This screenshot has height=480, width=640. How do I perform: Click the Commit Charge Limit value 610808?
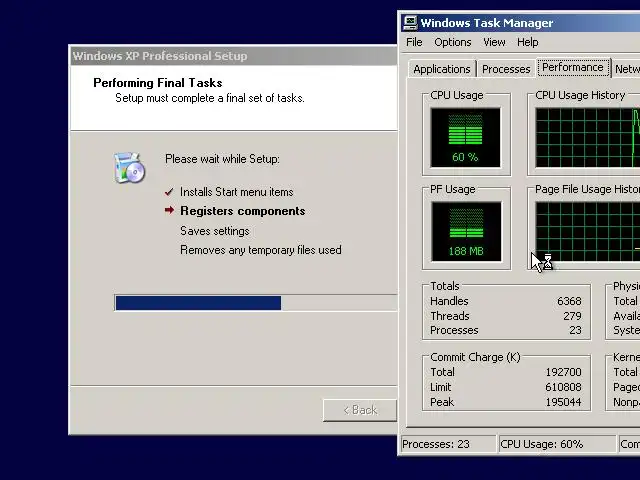pyautogui.click(x=563, y=387)
